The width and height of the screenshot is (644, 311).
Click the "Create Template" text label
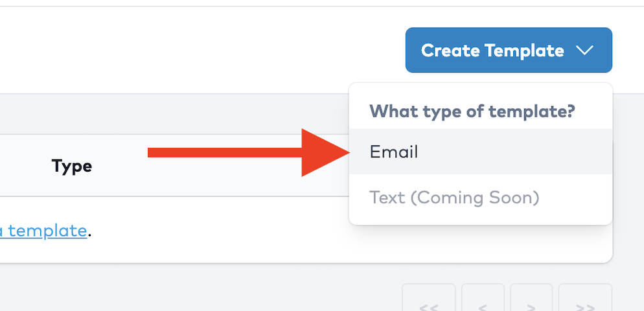click(492, 51)
